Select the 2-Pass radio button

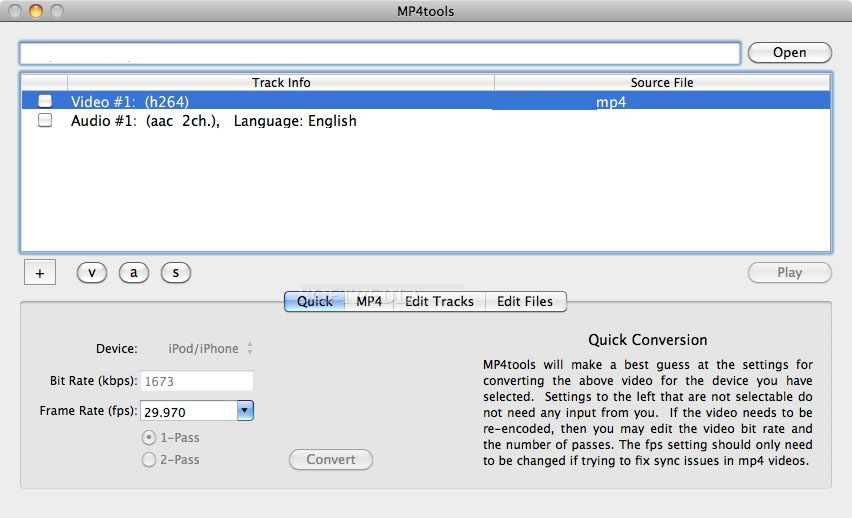pos(148,460)
